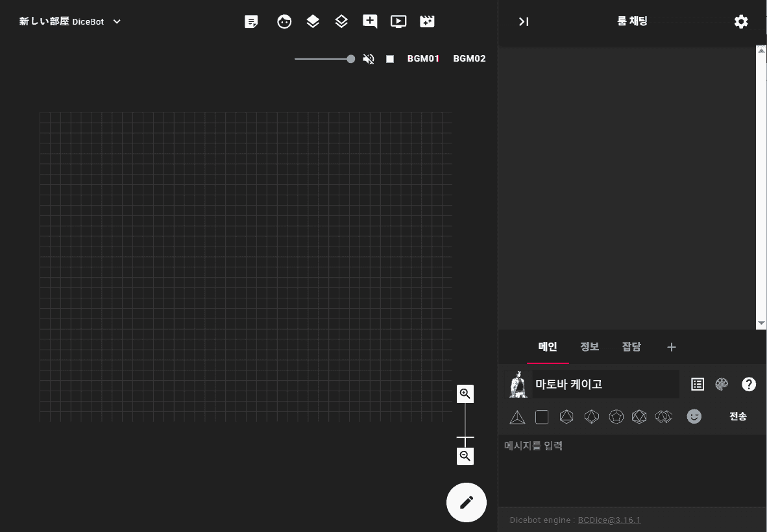
Task: Roll the four-sided triangle die icon
Action: [517, 417]
